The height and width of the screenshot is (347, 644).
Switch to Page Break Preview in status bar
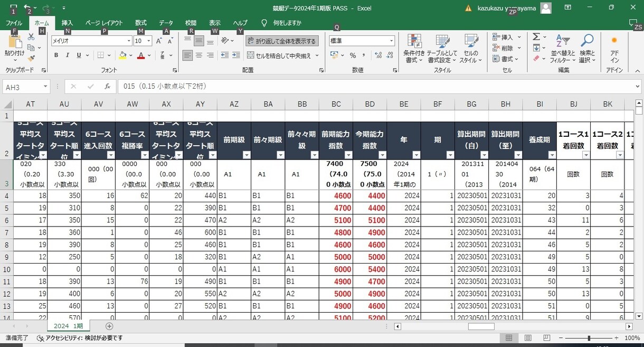(546, 338)
